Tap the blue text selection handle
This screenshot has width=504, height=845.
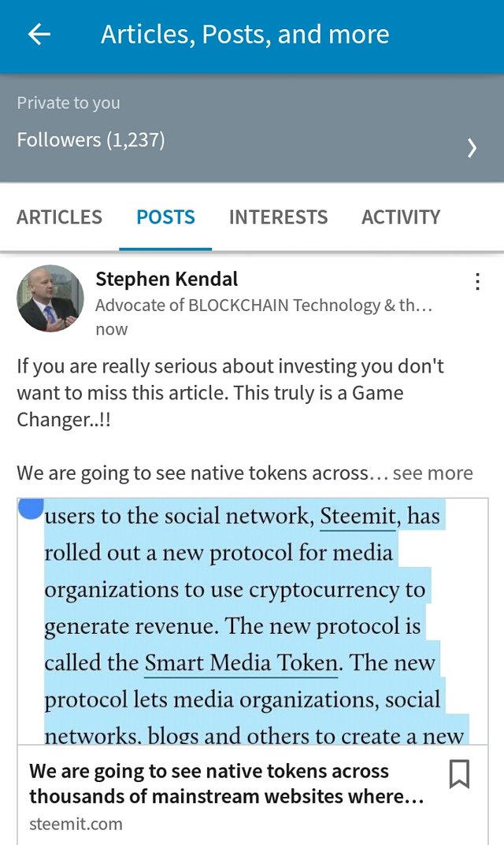click(x=31, y=508)
